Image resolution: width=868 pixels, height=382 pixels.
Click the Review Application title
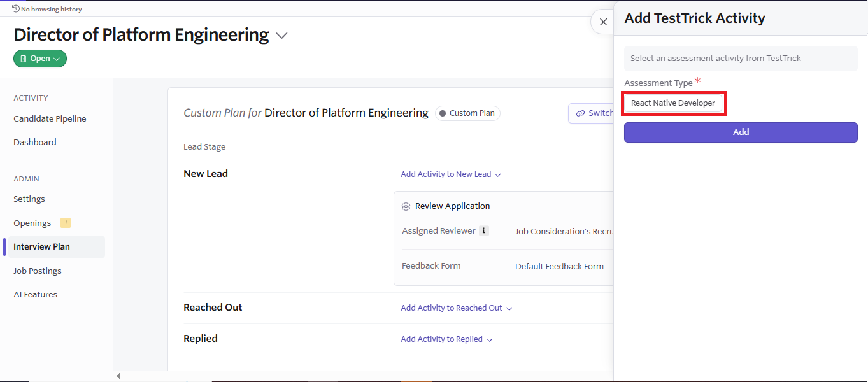pos(453,206)
